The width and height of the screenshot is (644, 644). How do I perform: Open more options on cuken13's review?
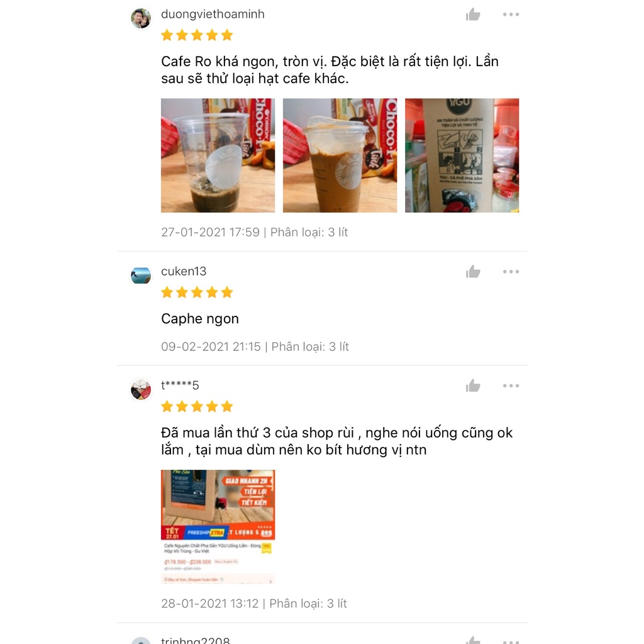click(511, 272)
